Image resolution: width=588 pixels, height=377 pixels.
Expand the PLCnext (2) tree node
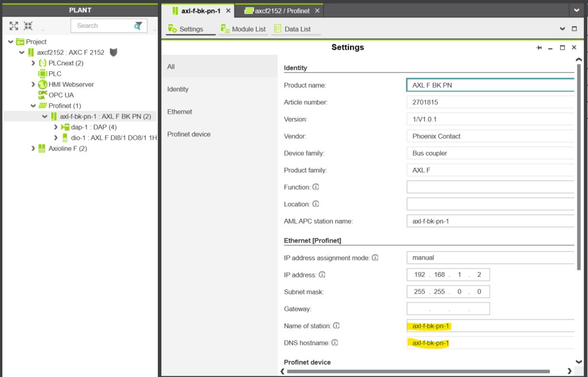33,63
